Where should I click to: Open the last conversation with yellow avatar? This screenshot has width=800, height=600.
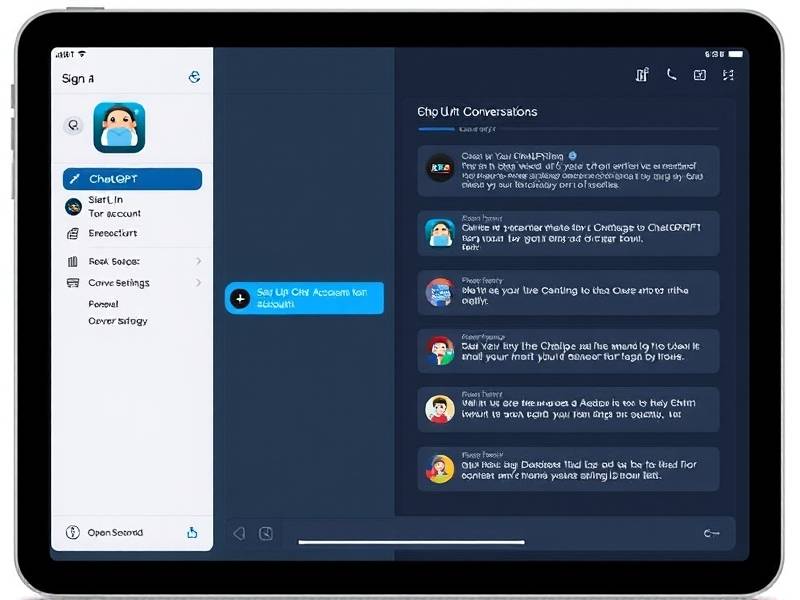tap(567, 469)
